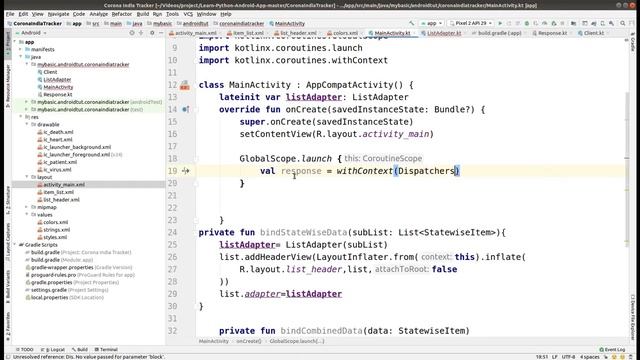Open Search Everywhere magnifier icon
Viewport: 640px width, 360px height.
(x=622, y=23)
